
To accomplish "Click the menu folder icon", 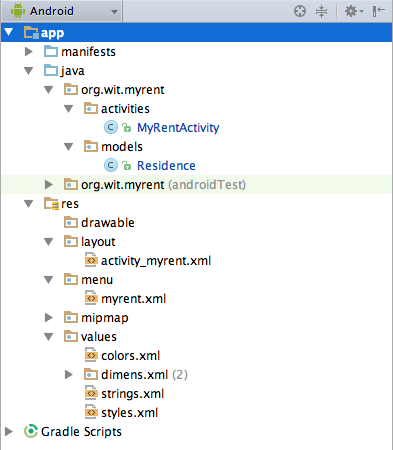I will [71, 279].
